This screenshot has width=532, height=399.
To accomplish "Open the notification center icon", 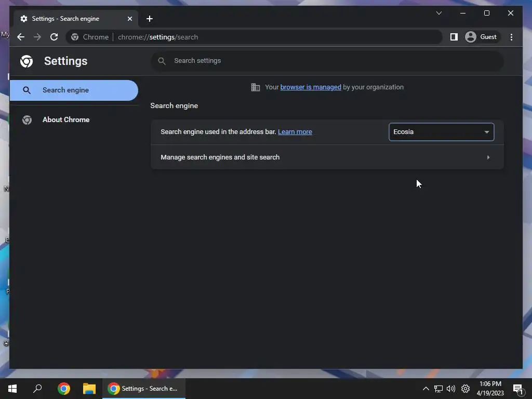I will point(518,389).
